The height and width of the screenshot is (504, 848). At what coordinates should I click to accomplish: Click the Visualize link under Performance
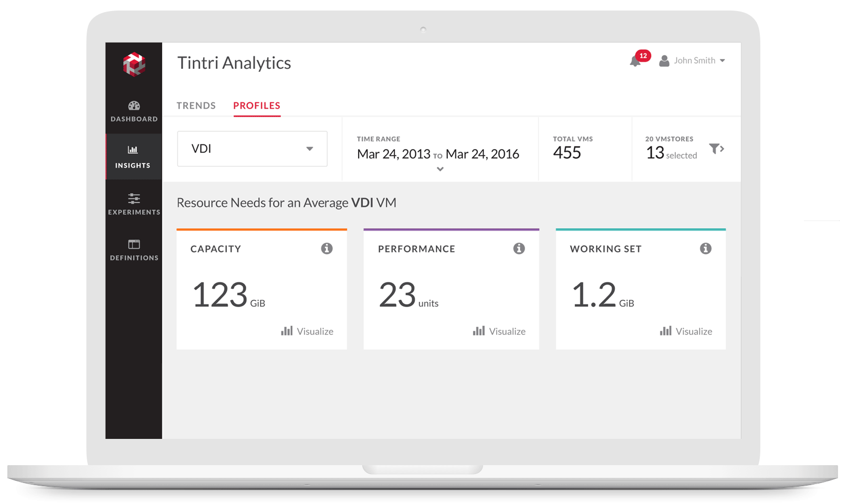[x=507, y=331]
